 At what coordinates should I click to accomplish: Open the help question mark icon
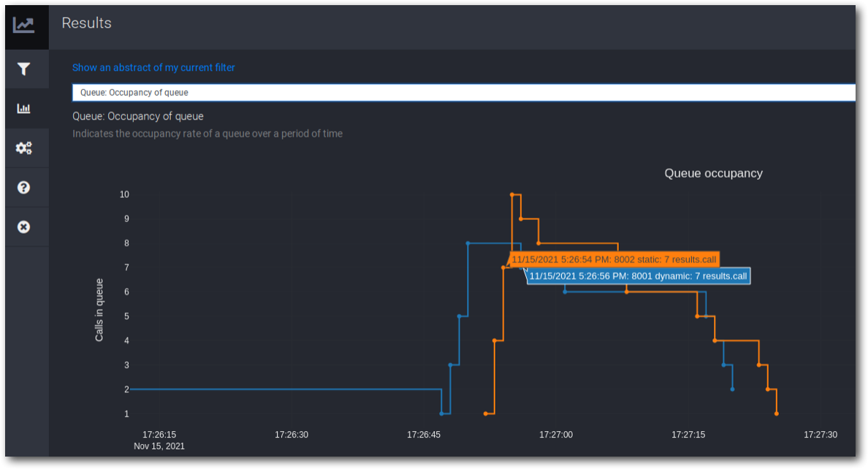24,187
